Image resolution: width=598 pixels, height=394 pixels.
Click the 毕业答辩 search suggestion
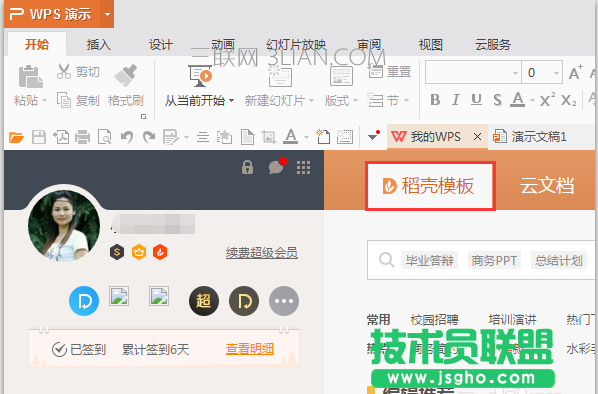429,261
